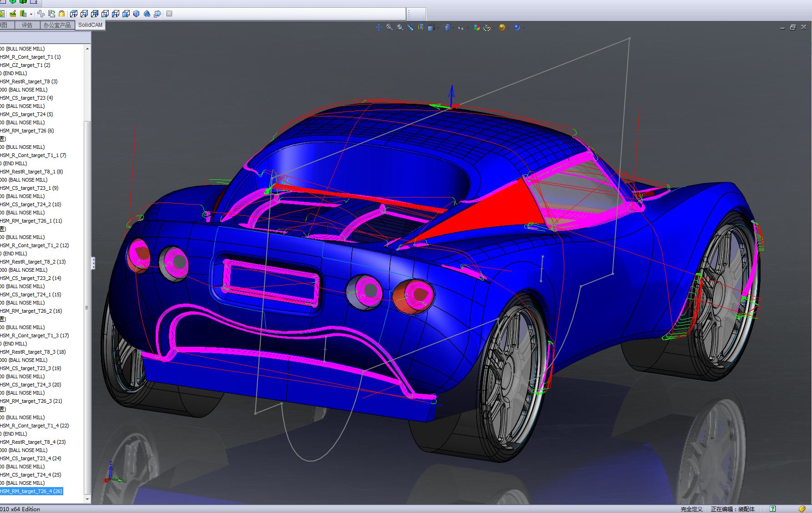
Task: Click the fifth wireframe cube view icon
Action: (x=116, y=14)
